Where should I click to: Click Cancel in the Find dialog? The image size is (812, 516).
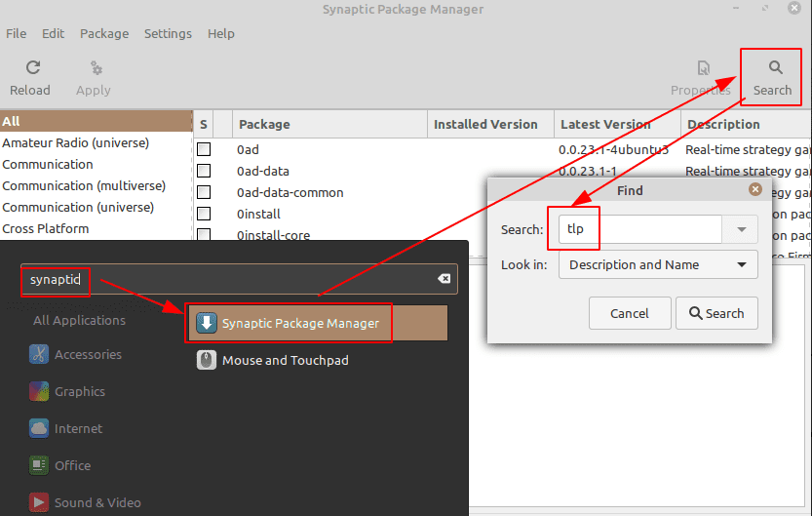point(630,313)
